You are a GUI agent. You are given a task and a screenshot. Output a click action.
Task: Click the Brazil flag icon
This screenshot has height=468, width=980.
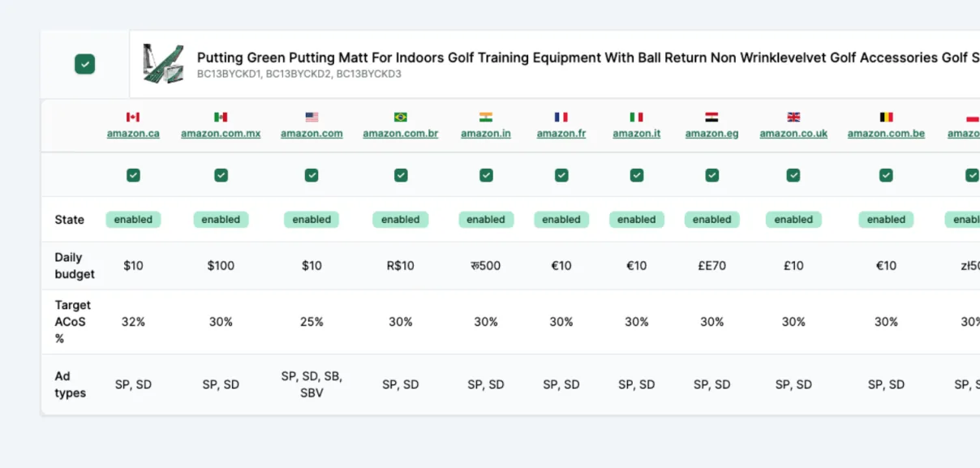pyautogui.click(x=401, y=118)
